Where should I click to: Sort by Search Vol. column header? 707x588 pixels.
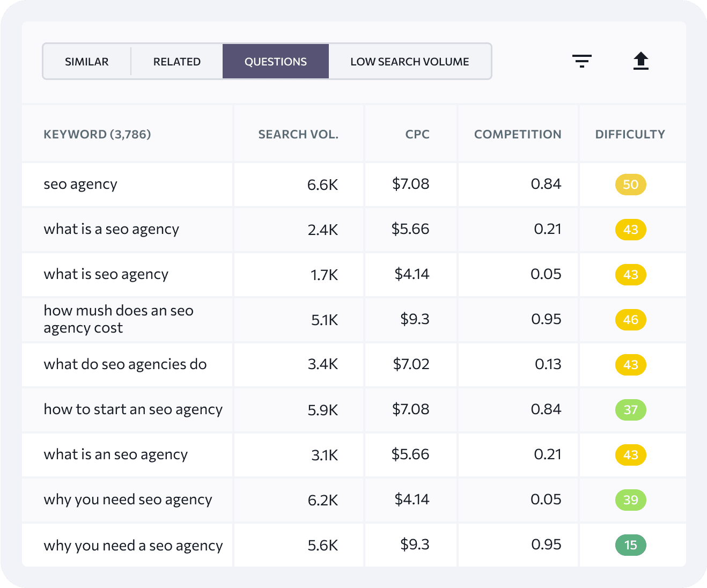pos(298,134)
